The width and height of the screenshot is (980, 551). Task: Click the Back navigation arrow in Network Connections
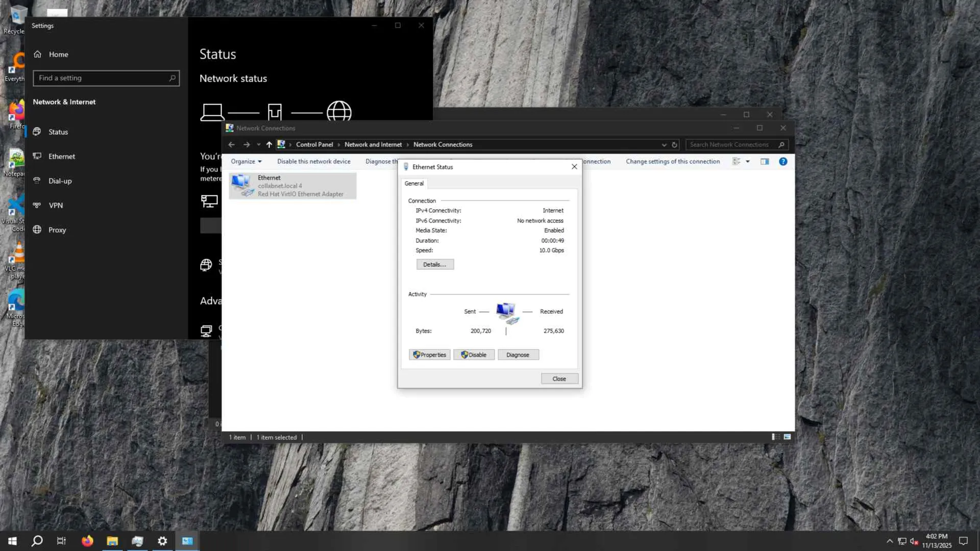232,145
